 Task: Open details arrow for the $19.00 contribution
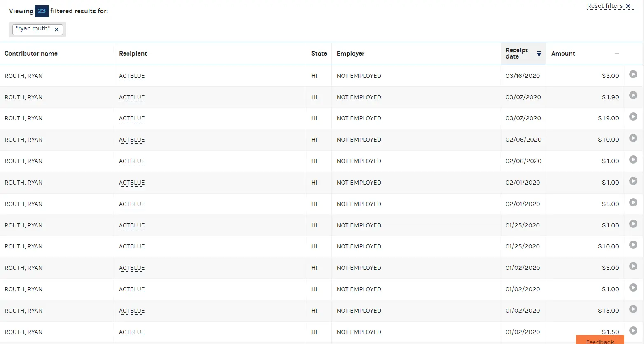coord(633,117)
